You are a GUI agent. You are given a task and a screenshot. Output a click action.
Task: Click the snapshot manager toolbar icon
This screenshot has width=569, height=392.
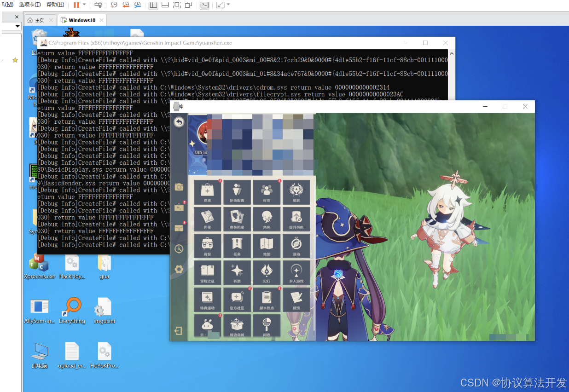pos(138,5)
